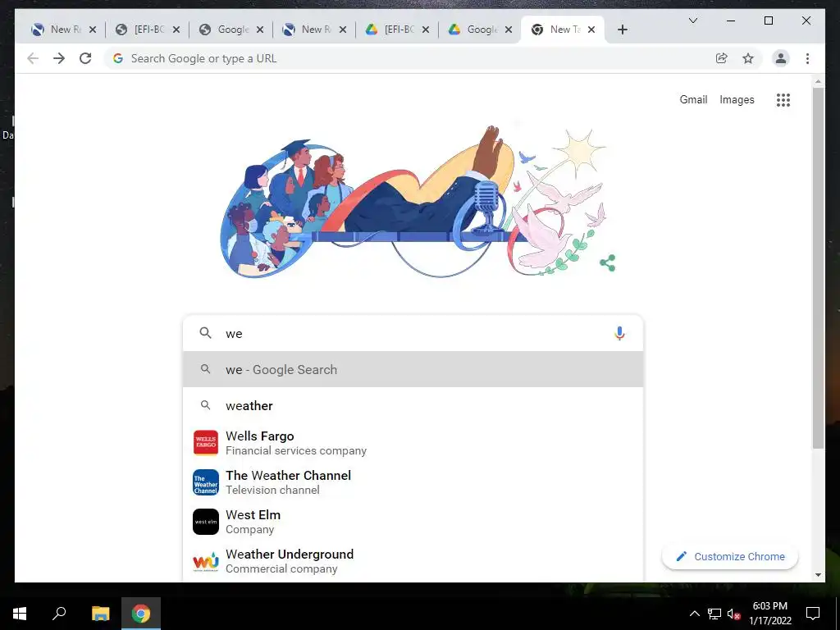
Task: Show hidden tray icons chevron
Action: (x=694, y=614)
